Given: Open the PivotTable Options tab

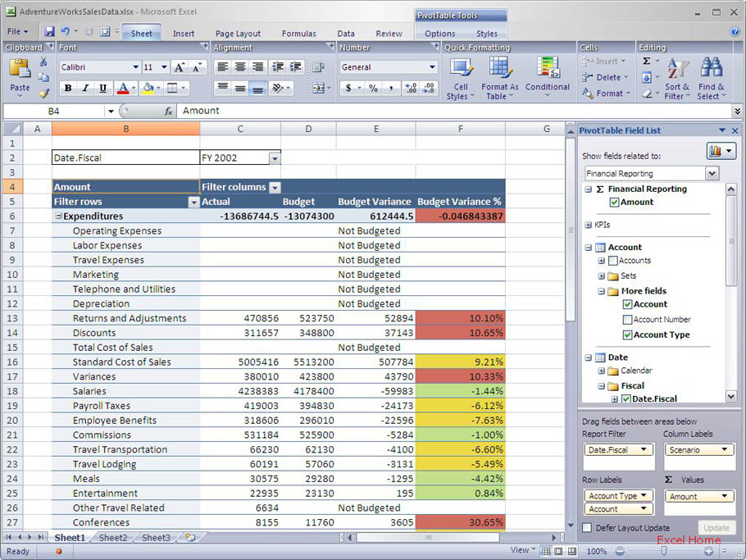Looking at the screenshot, I should 439,34.
